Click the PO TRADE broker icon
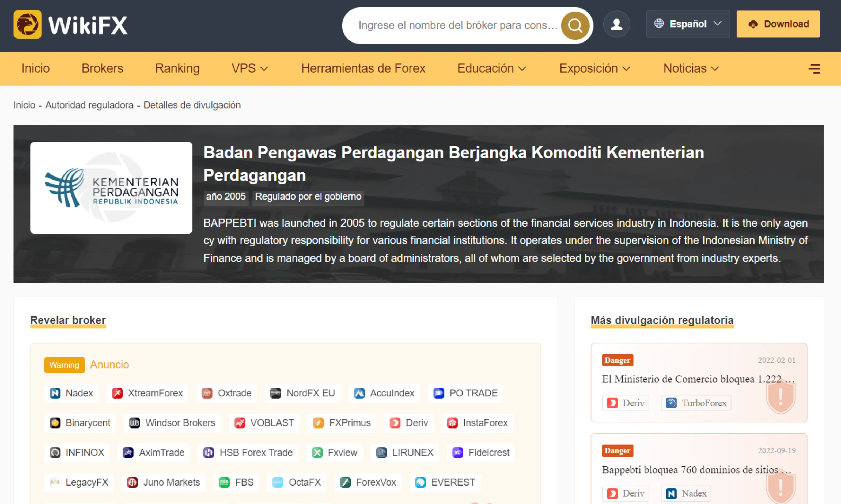The image size is (841, 504). (439, 393)
